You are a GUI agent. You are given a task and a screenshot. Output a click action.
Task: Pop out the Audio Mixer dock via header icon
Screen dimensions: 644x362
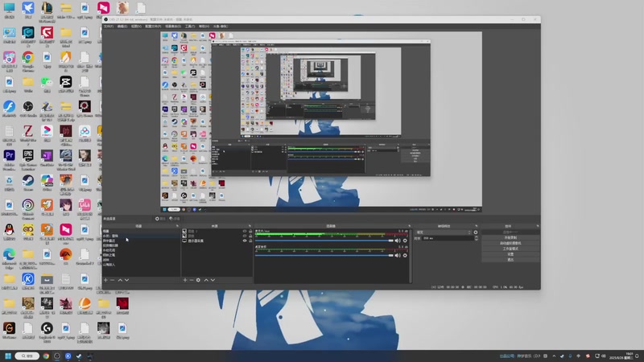pyautogui.click(x=409, y=226)
